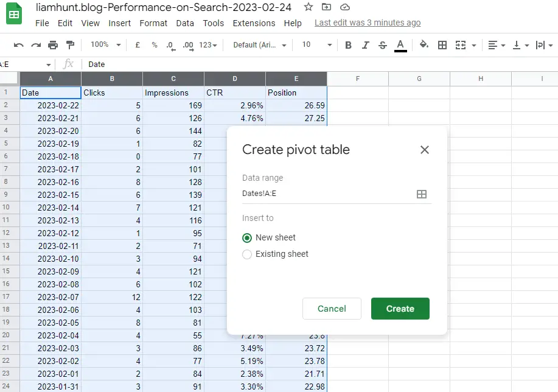Click the Impressions header cell

pyautogui.click(x=173, y=93)
